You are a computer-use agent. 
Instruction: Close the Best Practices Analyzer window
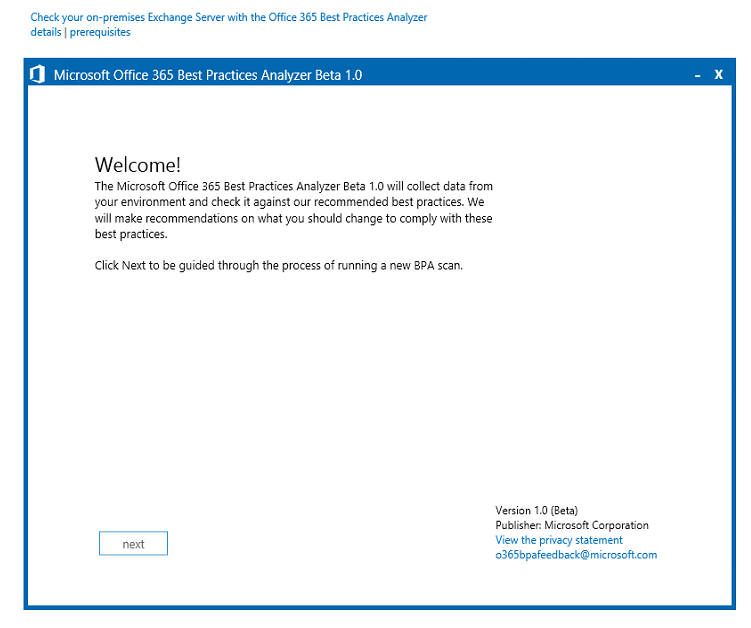coord(718,75)
